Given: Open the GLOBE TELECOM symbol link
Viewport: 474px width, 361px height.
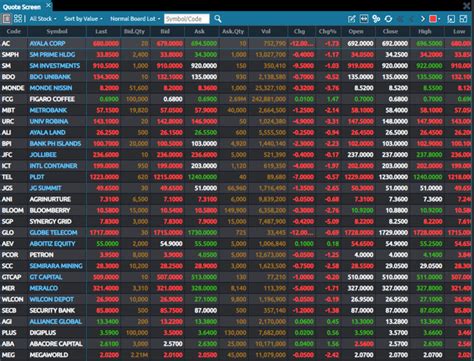Looking at the screenshot, I should 53,232.
